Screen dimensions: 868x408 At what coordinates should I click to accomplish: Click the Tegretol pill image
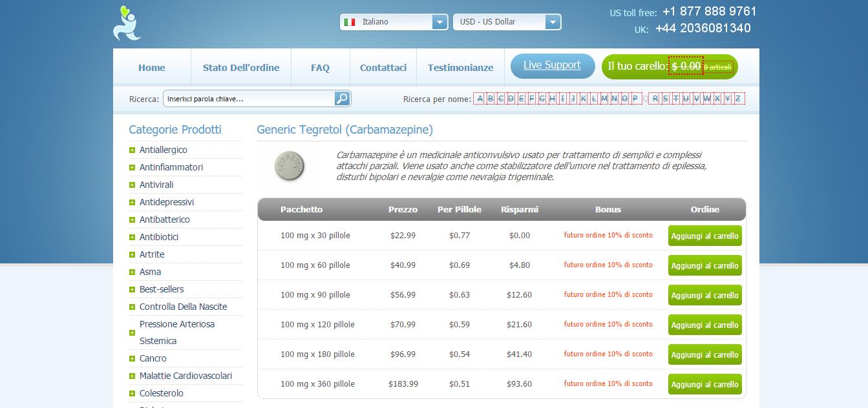tap(290, 165)
